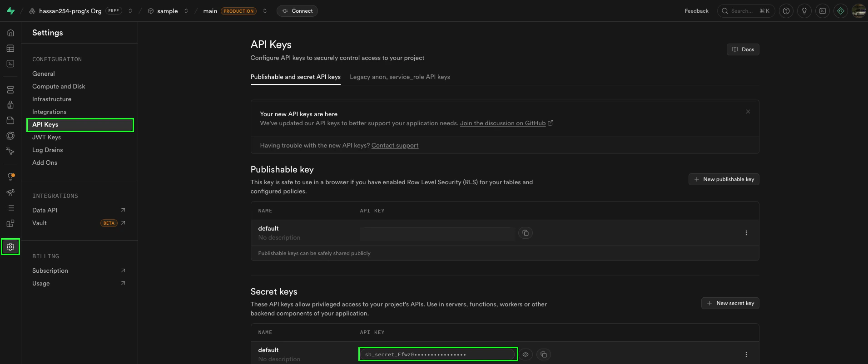Select JWT Keys in settings menu
The width and height of the screenshot is (868, 364).
click(x=46, y=137)
